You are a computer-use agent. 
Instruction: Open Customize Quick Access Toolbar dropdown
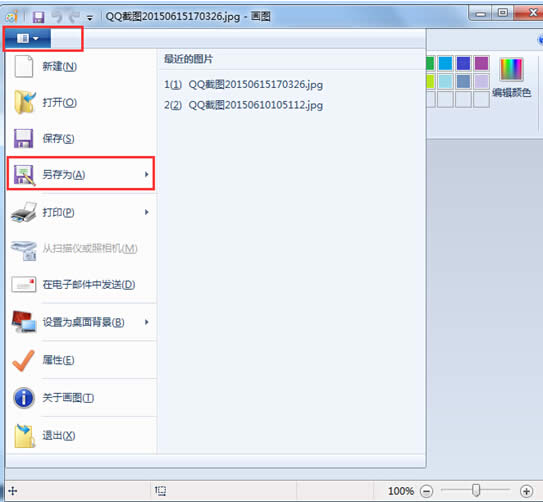coord(90,18)
